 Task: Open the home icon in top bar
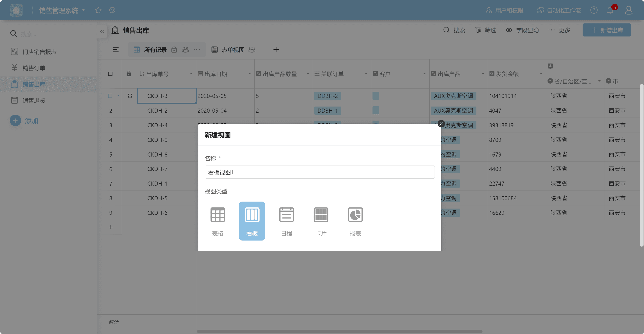(16, 10)
